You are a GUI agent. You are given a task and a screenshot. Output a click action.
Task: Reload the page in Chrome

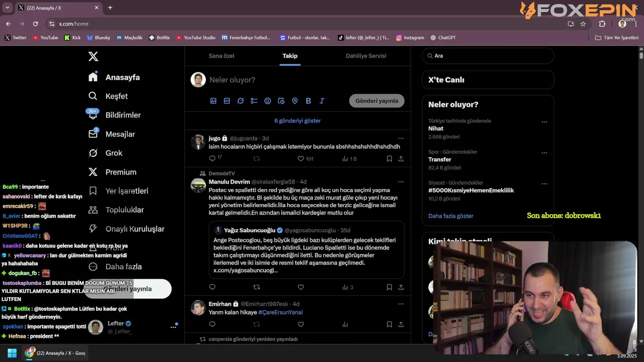click(35, 24)
